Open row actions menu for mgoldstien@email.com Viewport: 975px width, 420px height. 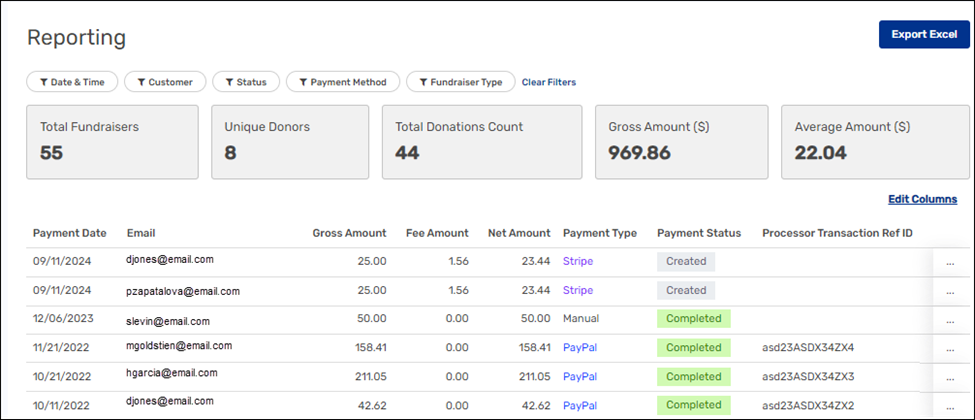[949, 348]
